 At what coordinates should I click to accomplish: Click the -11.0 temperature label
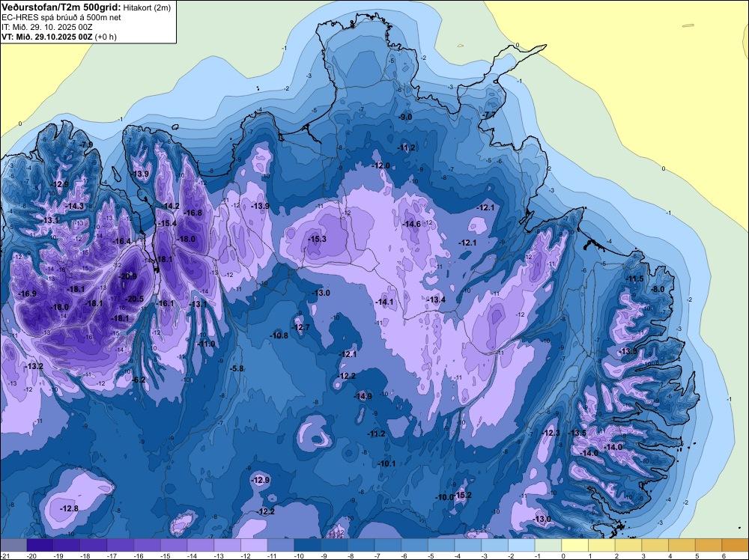pos(207,344)
